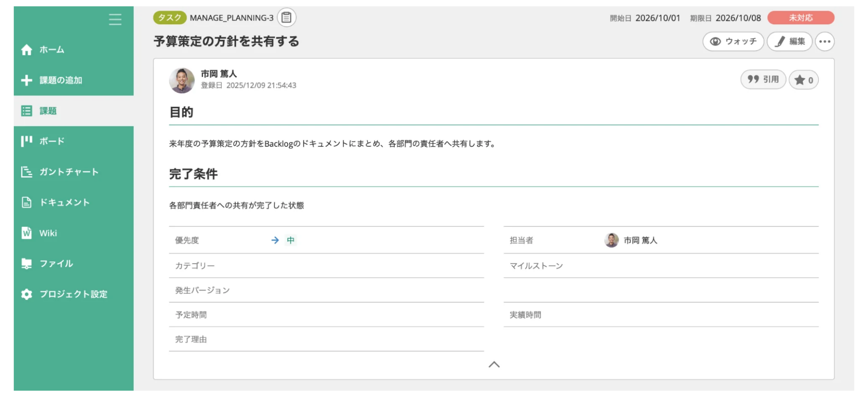The image size is (868, 397).
Task: Click the star icon to star issue
Action: [x=799, y=80]
